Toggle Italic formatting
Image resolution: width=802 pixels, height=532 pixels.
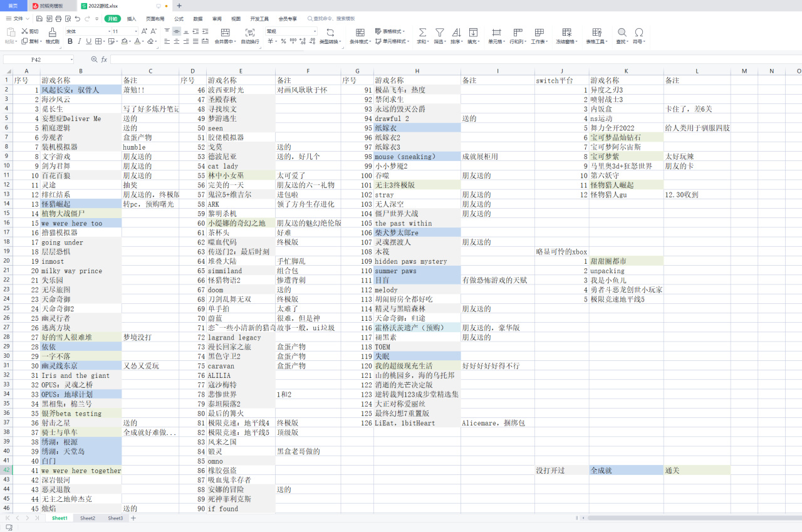tap(80, 41)
